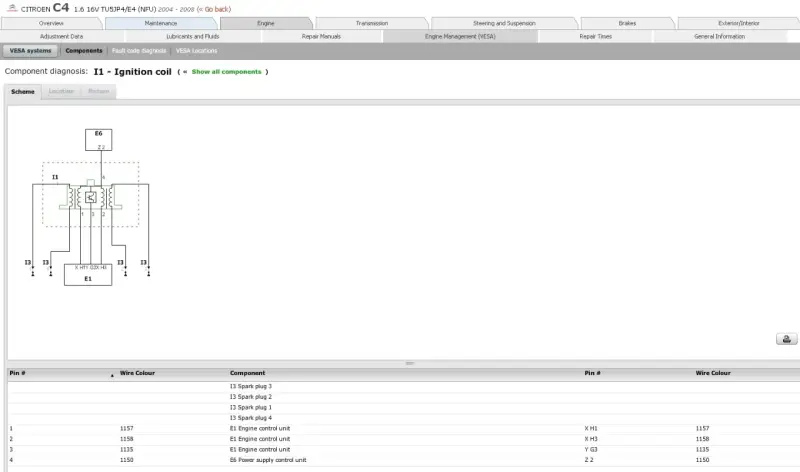
Task: Click E1 Engine control unit in pin 3 row
Action: (x=260, y=450)
